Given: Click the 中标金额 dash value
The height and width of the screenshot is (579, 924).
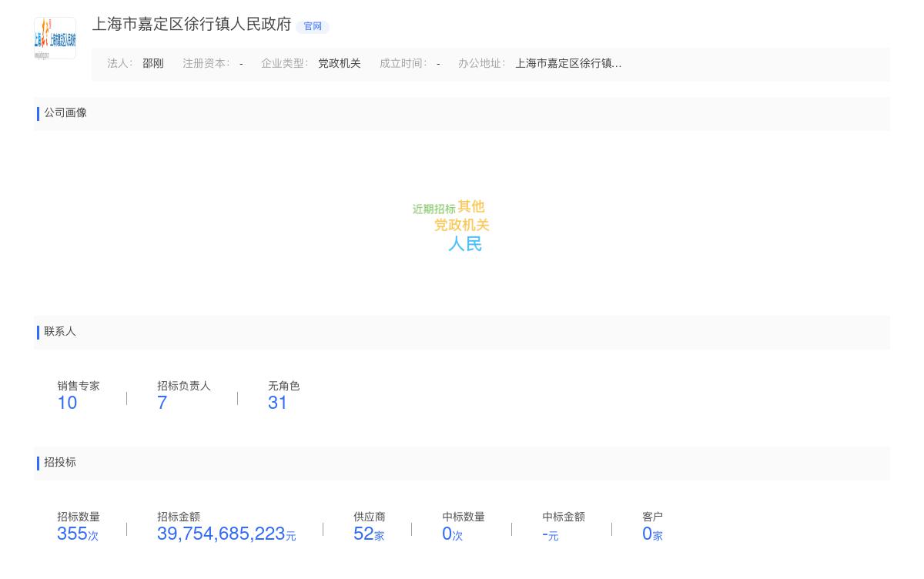Looking at the screenshot, I should click(x=550, y=534).
